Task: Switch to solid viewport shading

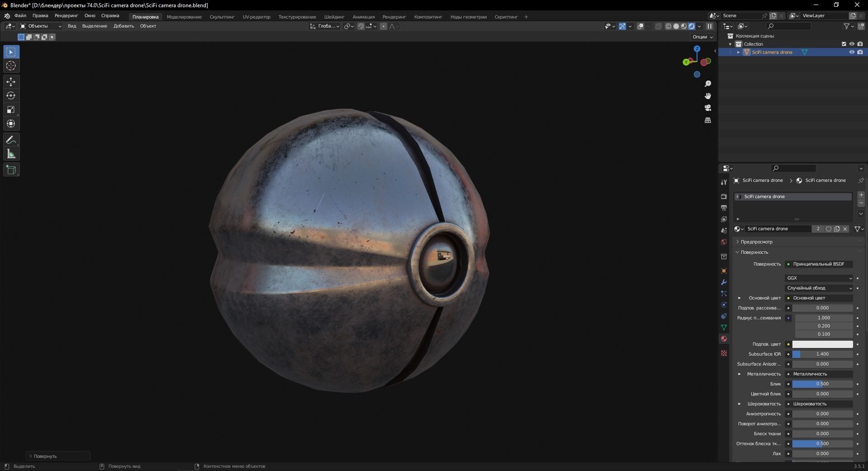Action: click(676, 26)
